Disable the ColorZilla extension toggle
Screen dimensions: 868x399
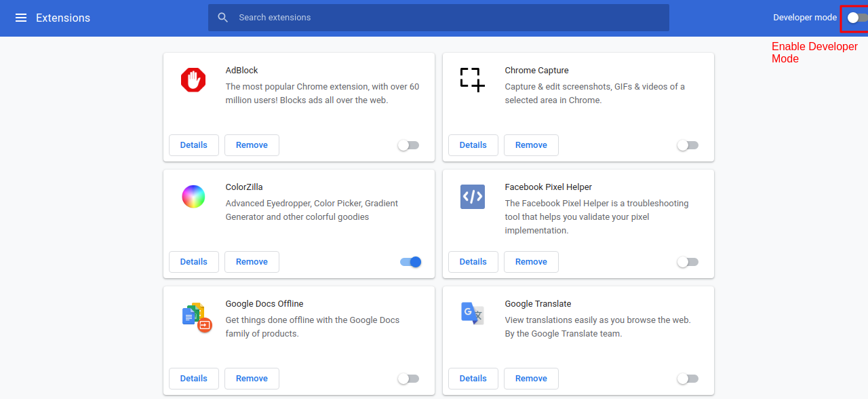click(411, 262)
